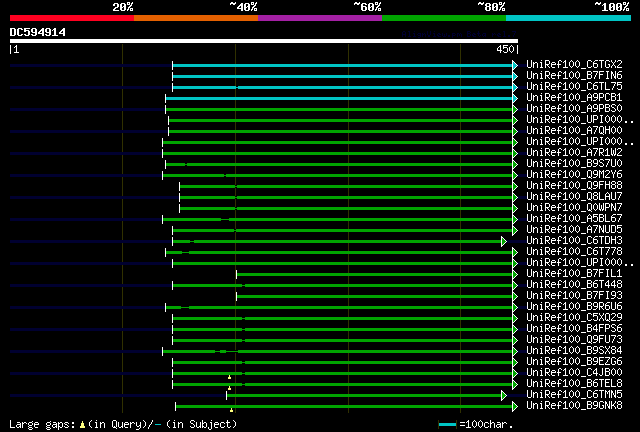Open the UniRef100_A7QH00 hit label

pos(574,131)
